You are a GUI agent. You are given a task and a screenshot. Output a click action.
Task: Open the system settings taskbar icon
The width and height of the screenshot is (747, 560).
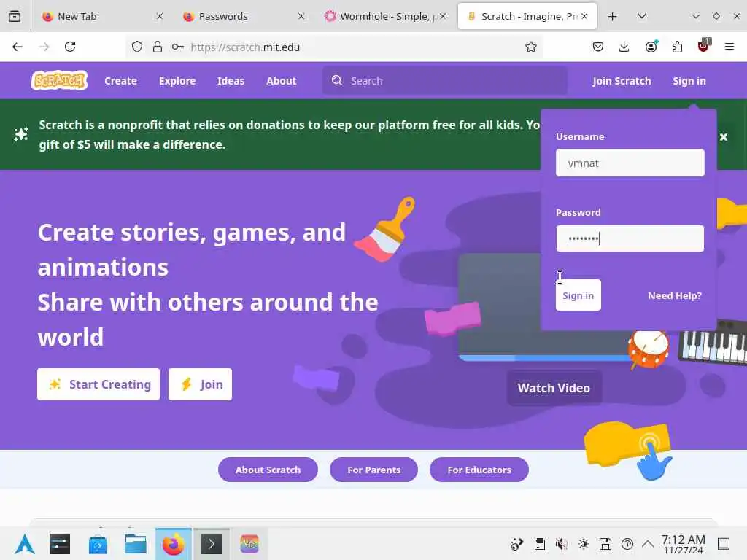[60, 544]
